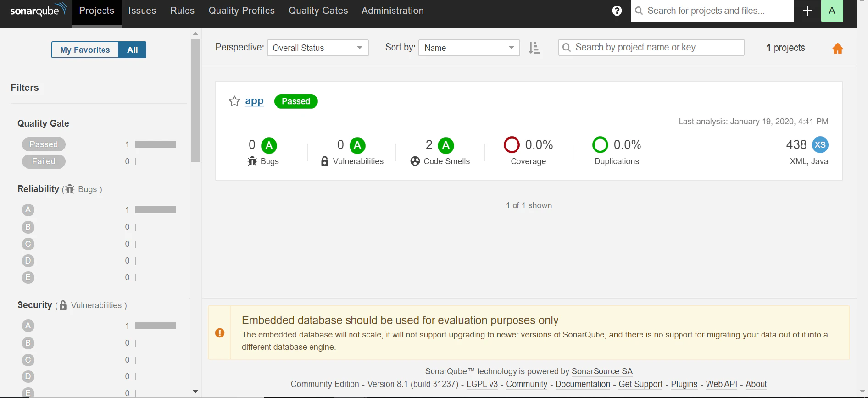Click the magnifier icon in project name search
This screenshot has height=398, width=868.
click(x=567, y=47)
